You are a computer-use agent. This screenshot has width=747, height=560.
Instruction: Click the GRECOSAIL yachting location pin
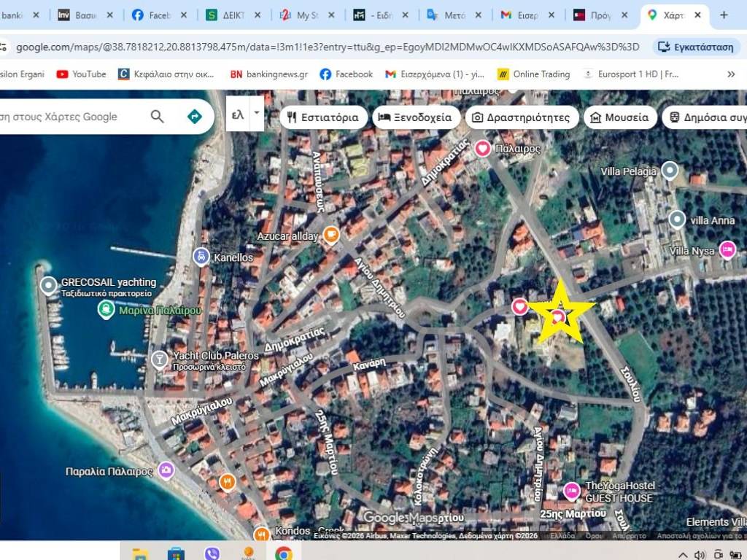49,285
